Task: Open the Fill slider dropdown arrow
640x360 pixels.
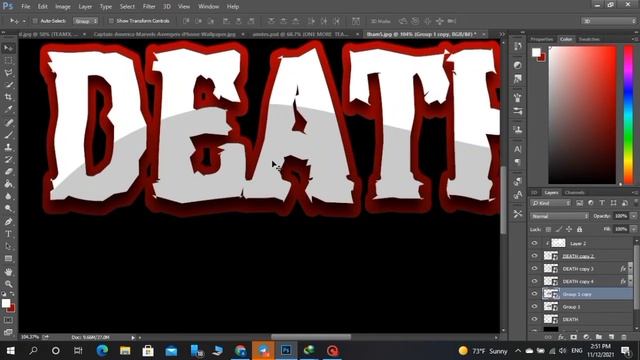Action: 633,229
